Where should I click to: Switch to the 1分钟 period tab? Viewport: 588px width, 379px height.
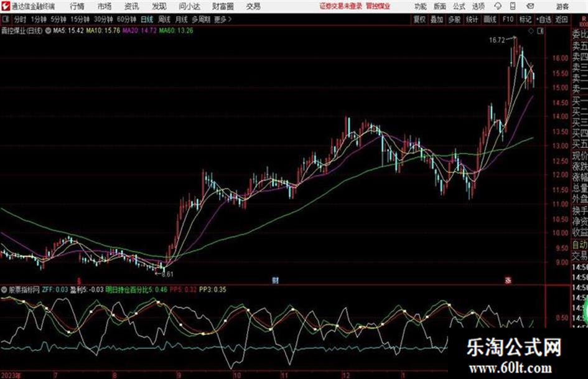pyautogui.click(x=39, y=19)
